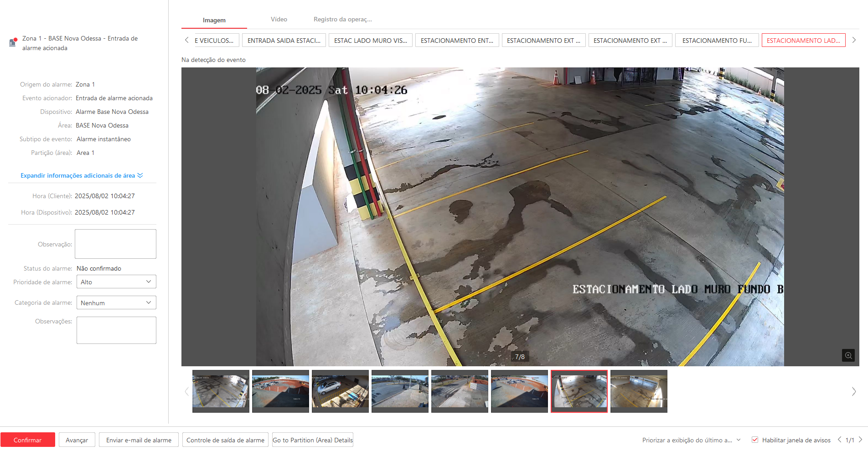868x451 pixels.
Task: Click thumbnail strip previous arrow
Action: (x=186, y=391)
